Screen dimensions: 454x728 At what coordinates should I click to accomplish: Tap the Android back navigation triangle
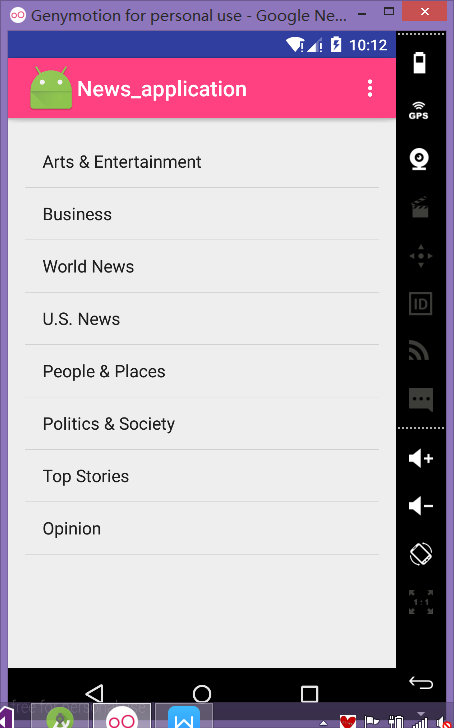click(94, 694)
